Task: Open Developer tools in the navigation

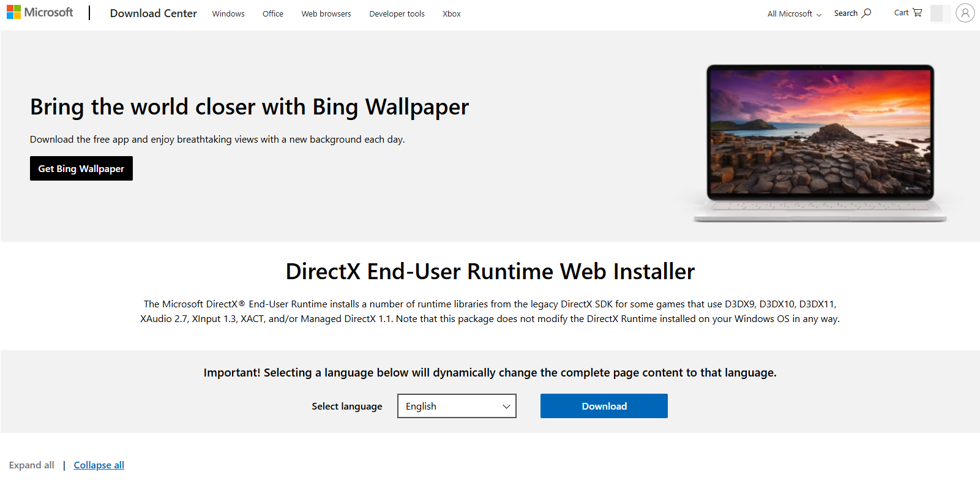Action: tap(397, 13)
